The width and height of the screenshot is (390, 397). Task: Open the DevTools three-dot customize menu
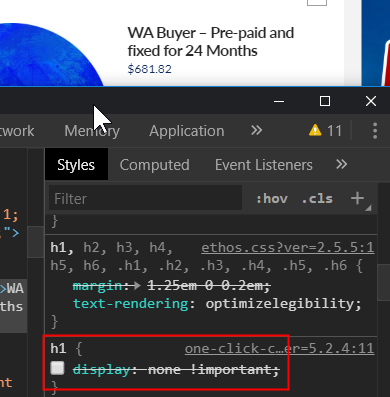point(375,131)
